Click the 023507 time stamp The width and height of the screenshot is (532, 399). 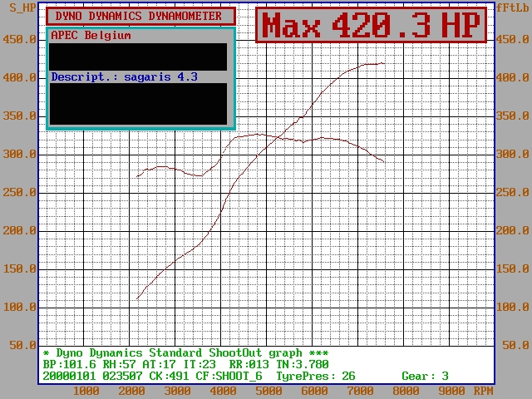122,377
